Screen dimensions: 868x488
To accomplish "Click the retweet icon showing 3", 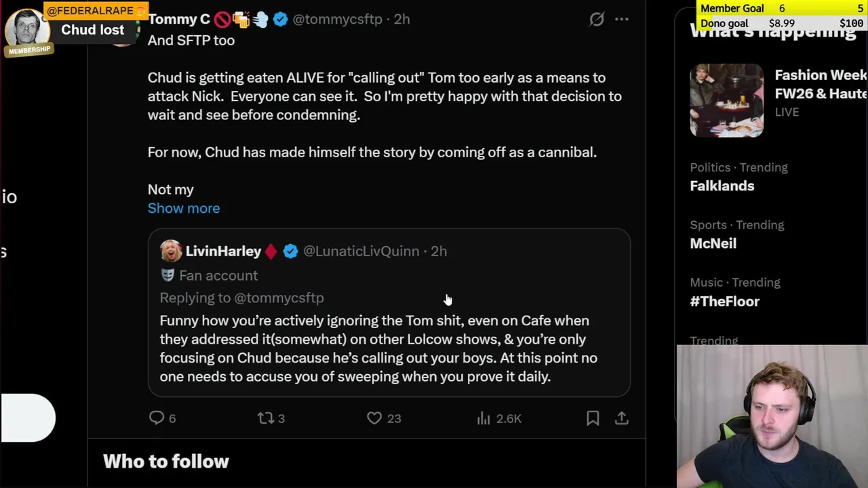I will click(266, 418).
